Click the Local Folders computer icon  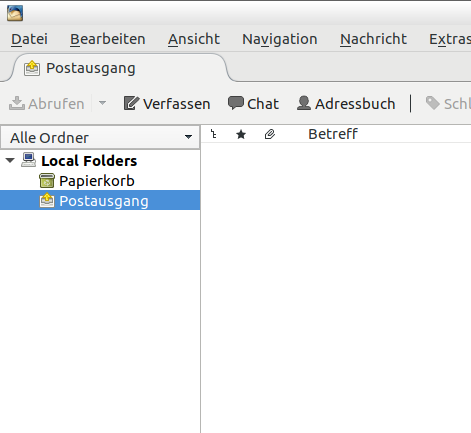[29, 160]
